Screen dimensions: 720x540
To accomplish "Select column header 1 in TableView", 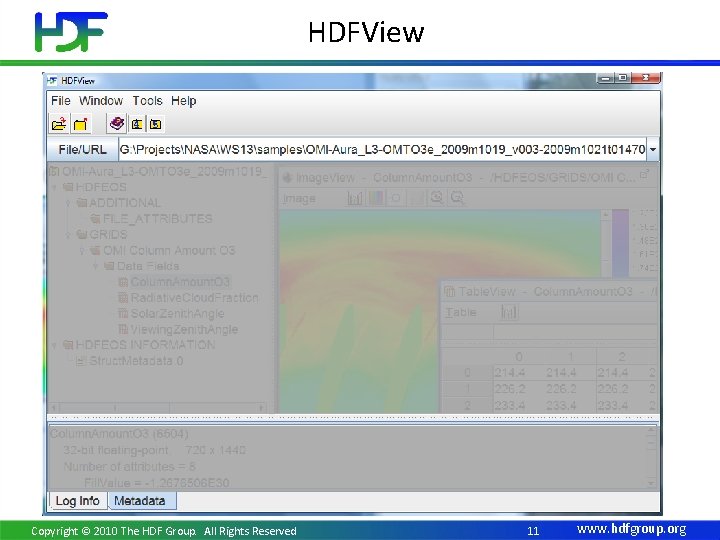I will pos(571,356).
